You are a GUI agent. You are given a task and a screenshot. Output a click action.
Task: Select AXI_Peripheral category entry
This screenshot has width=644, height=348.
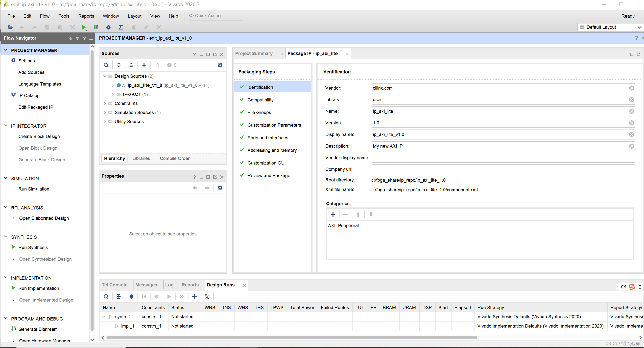[343, 226]
